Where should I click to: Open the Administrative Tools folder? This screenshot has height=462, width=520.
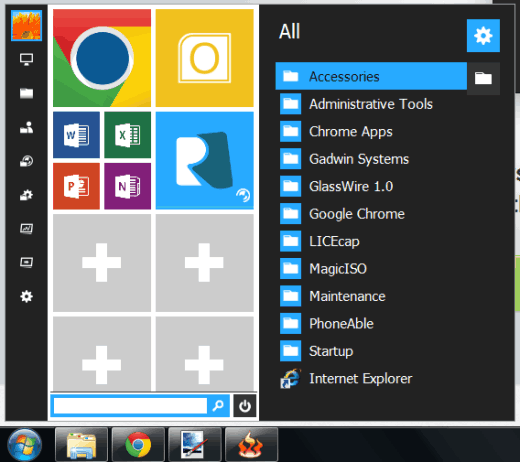(371, 104)
